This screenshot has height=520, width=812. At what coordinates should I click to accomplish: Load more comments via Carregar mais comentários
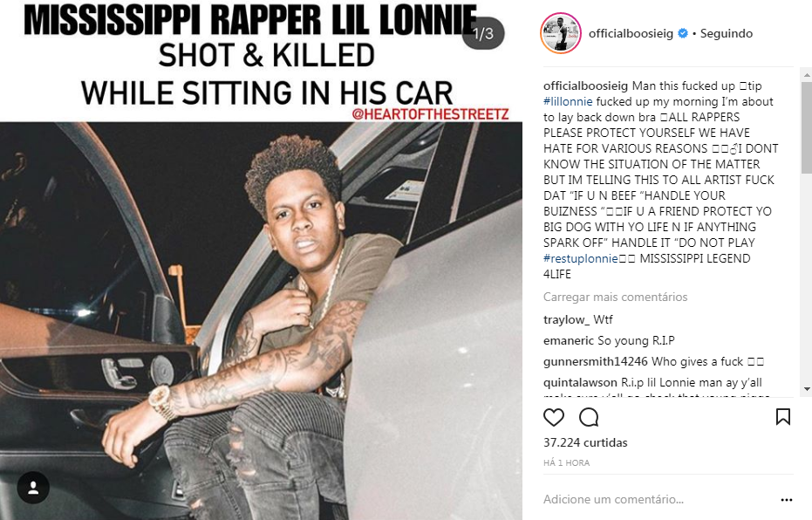coord(615,297)
